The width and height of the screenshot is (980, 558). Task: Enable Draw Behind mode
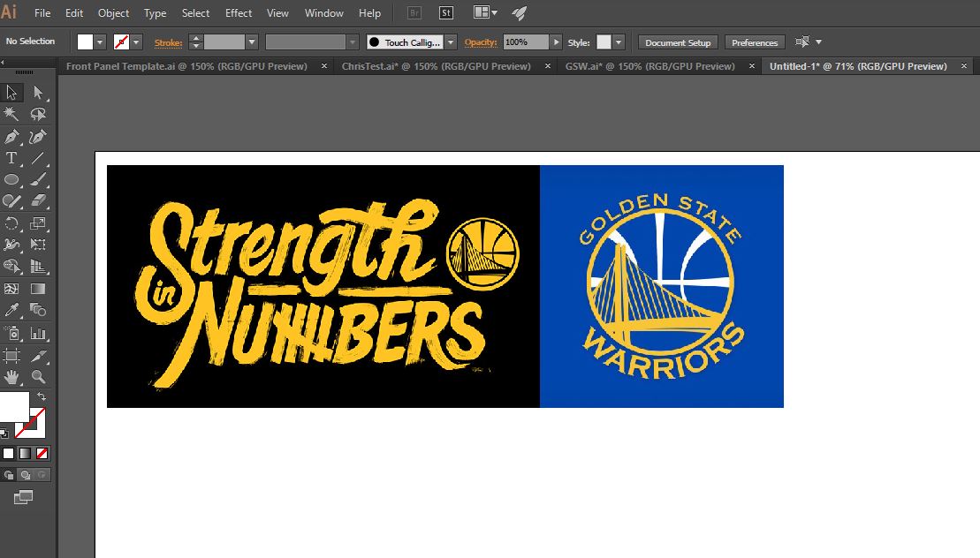point(25,475)
